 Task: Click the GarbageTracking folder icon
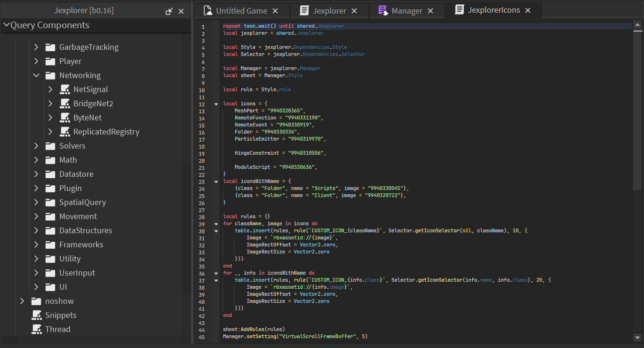coord(51,47)
